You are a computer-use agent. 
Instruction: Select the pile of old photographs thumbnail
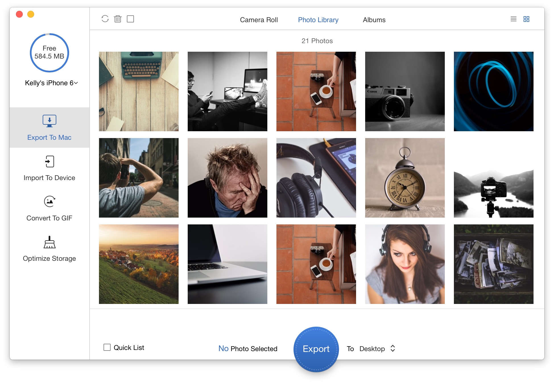click(x=494, y=264)
